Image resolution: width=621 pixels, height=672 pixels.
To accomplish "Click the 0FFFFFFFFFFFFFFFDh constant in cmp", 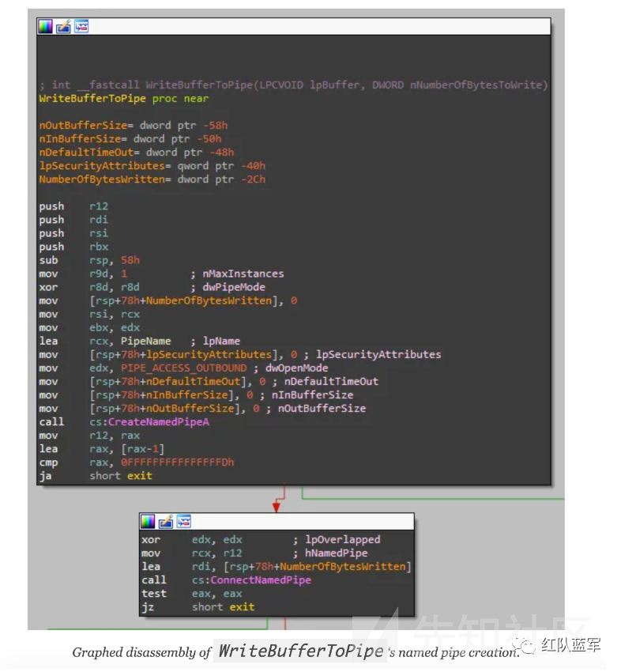I will click(x=177, y=462).
